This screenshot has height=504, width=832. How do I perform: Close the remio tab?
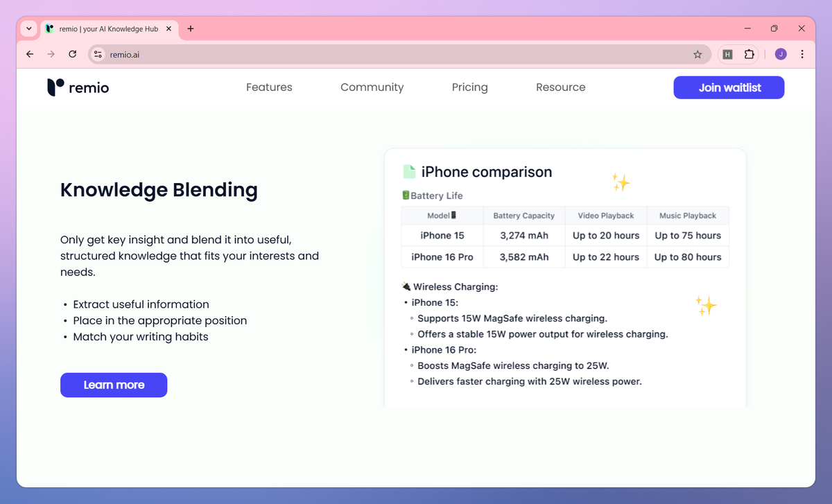point(168,28)
